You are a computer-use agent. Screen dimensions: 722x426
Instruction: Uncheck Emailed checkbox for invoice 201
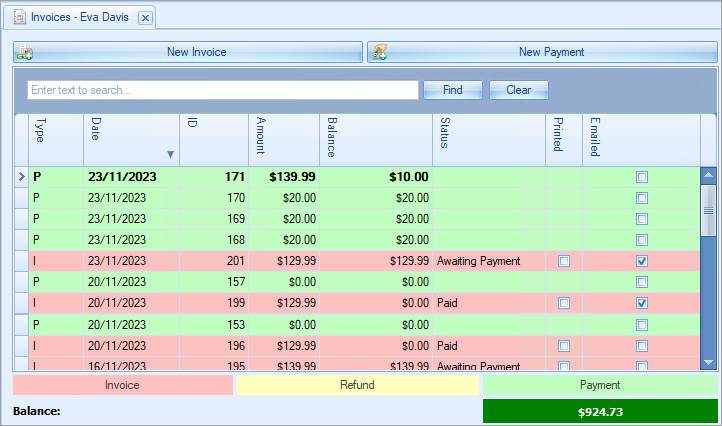(x=642, y=261)
